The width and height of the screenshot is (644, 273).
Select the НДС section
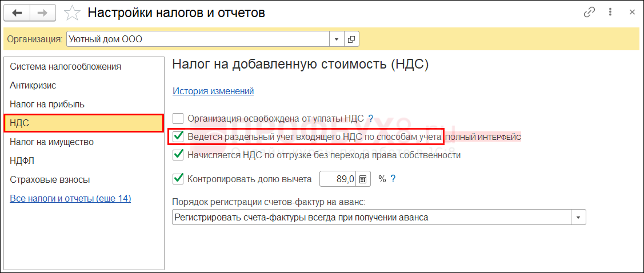click(84, 123)
